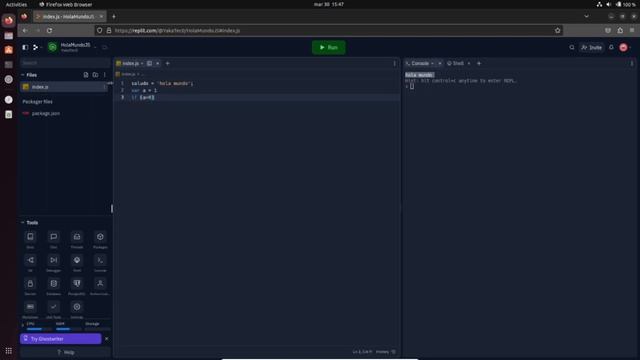Open editor pane three-dot menu
This screenshot has height=360, width=640.
(x=394, y=63)
